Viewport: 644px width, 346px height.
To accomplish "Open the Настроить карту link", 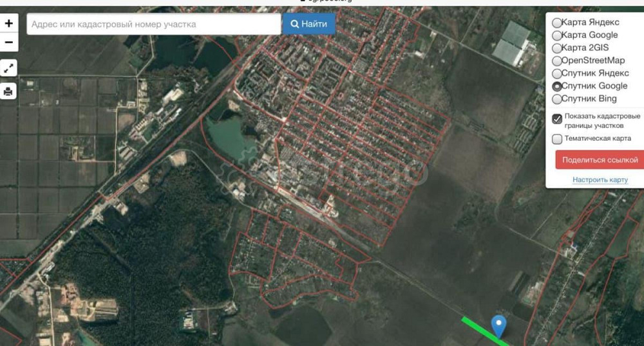I will point(600,180).
